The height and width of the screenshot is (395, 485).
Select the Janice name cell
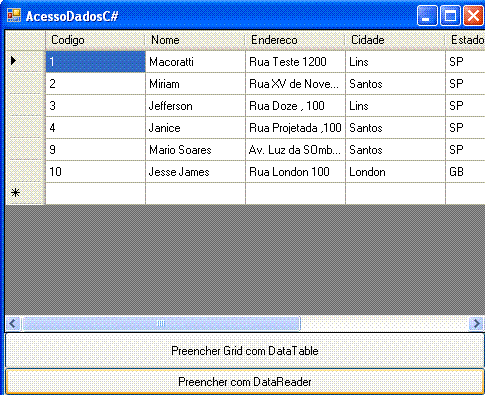pyautogui.click(x=195, y=127)
